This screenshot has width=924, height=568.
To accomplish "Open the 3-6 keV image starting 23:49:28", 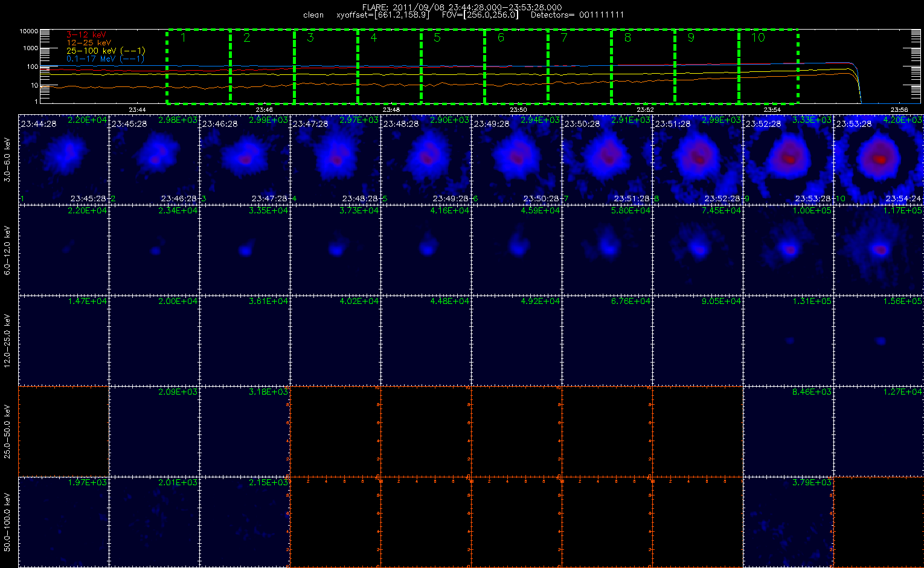I will pyautogui.click(x=517, y=159).
